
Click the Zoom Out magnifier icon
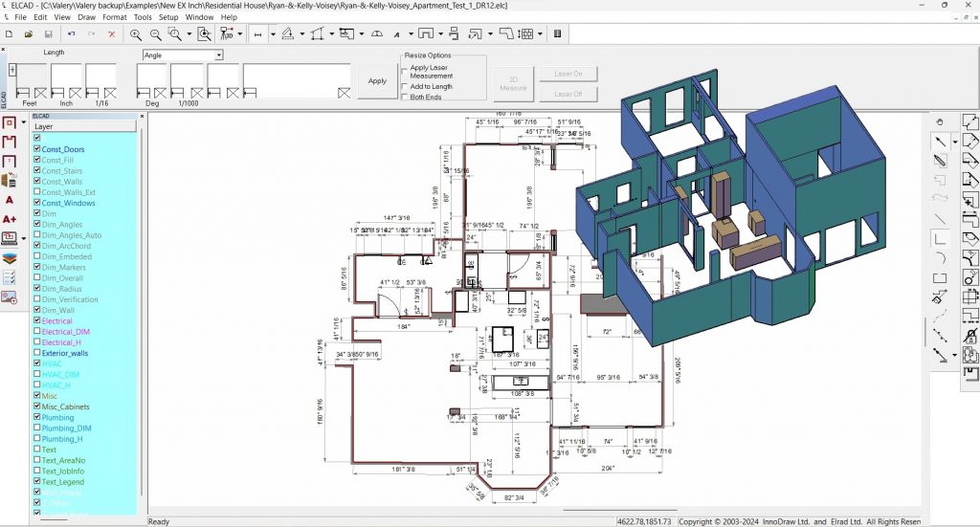pos(155,34)
